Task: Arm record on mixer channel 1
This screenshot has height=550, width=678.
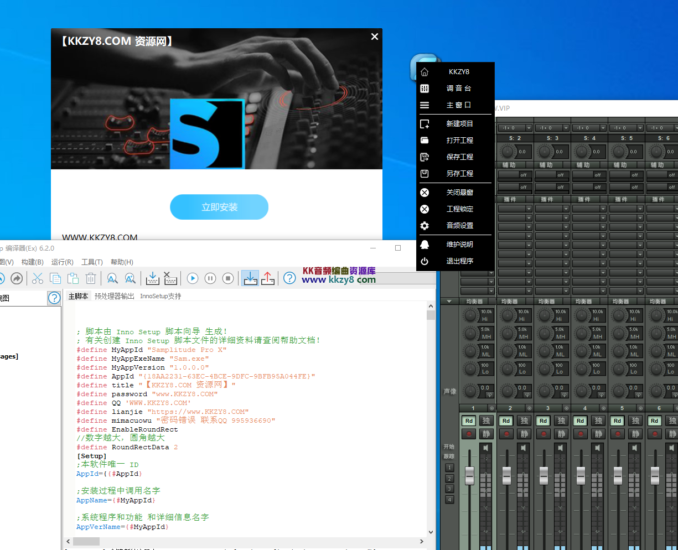Action: (x=469, y=434)
